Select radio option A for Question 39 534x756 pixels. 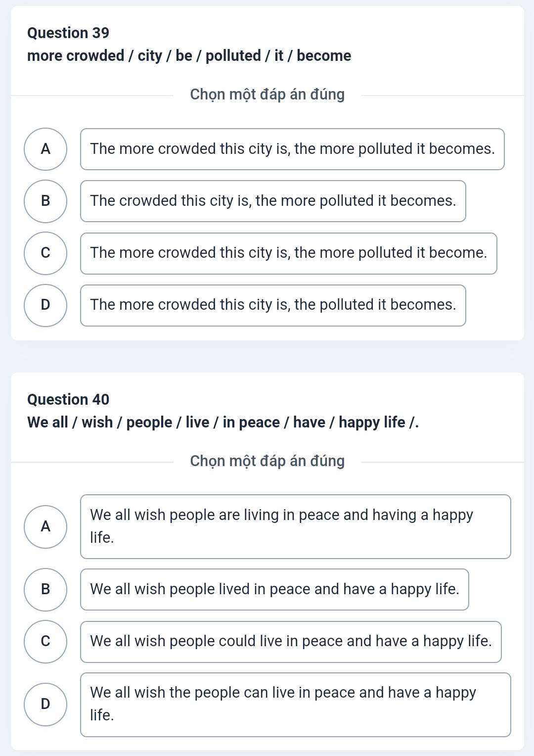[45, 149]
